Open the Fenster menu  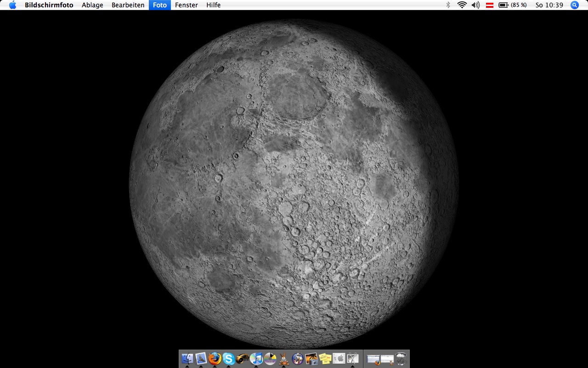[x=186, y=5]
